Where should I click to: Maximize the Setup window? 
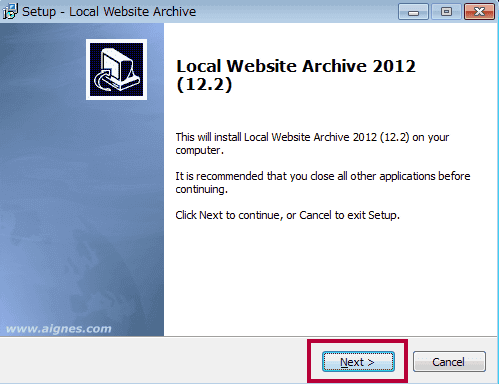pyautogui.click(x=446, y=12)
